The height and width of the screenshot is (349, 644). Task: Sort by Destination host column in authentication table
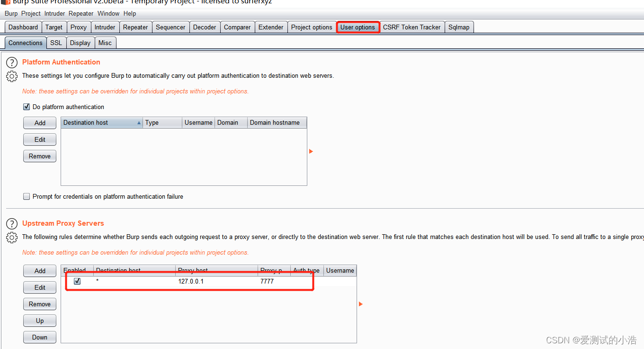(x=102, y=122)
